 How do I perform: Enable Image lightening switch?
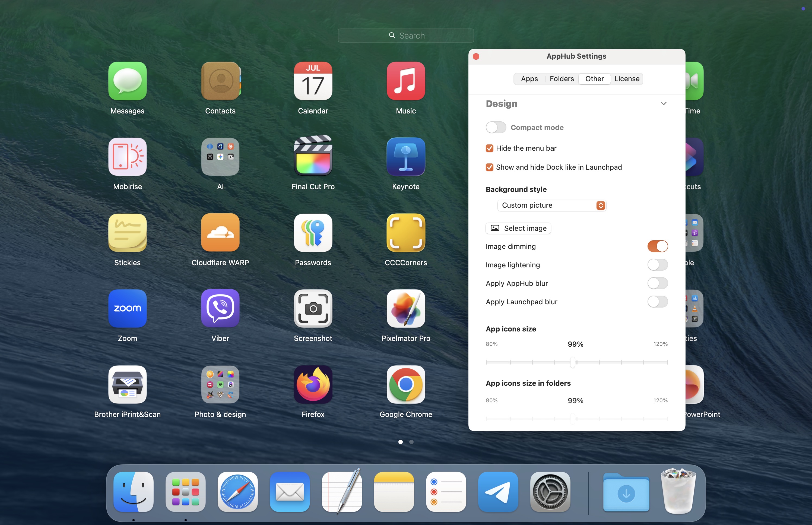658,265
